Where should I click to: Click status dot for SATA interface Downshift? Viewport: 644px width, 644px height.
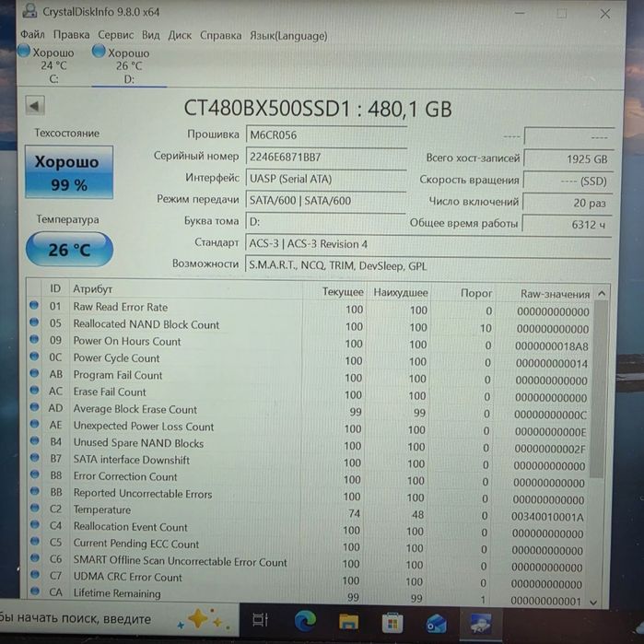(34, 457)
